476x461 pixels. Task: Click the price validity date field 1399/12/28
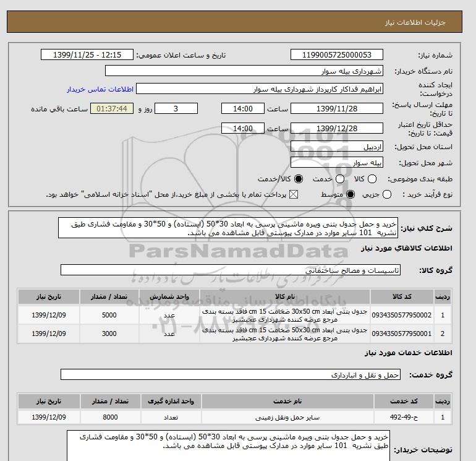tap(337, 128)
